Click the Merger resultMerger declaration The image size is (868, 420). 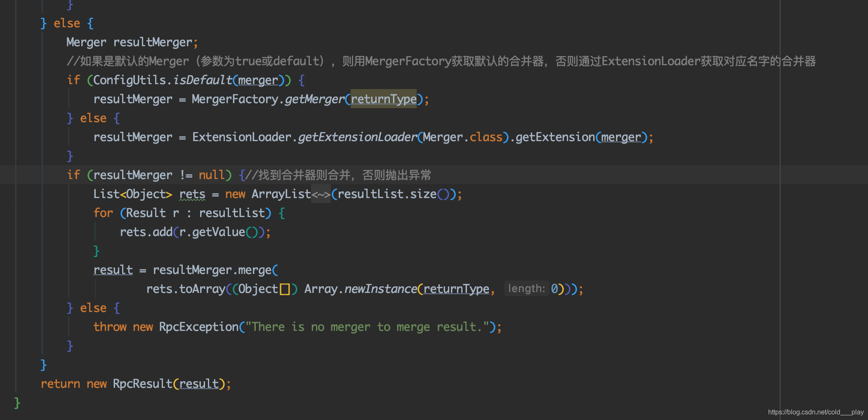point(132,42)
